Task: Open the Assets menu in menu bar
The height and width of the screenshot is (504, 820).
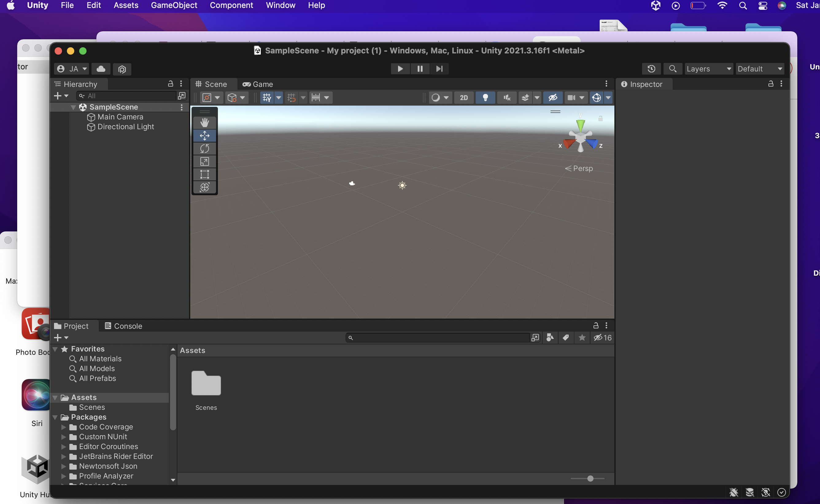Action: [x=126, y=5]
